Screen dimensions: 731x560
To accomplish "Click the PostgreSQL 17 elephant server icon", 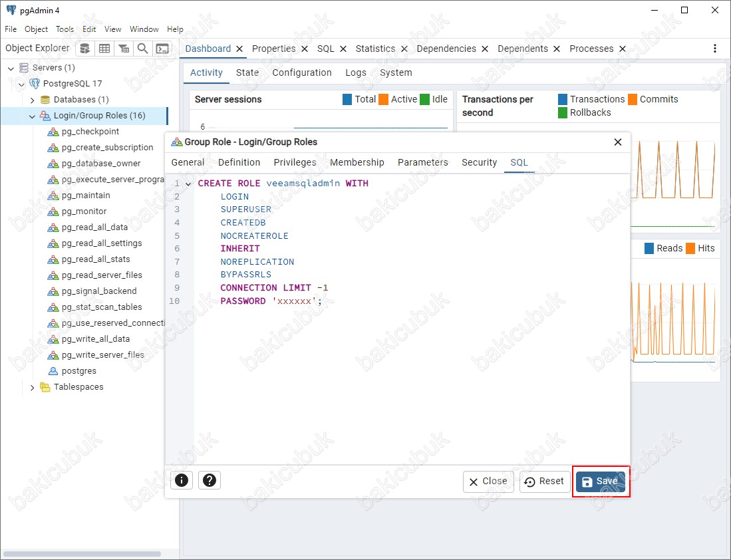I will (35, 84).
